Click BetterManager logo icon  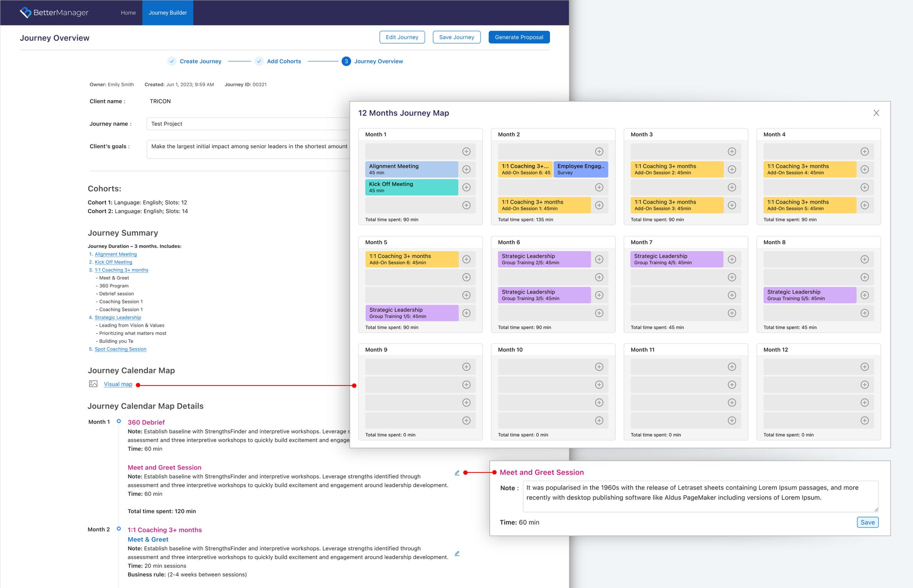point(26,12)
